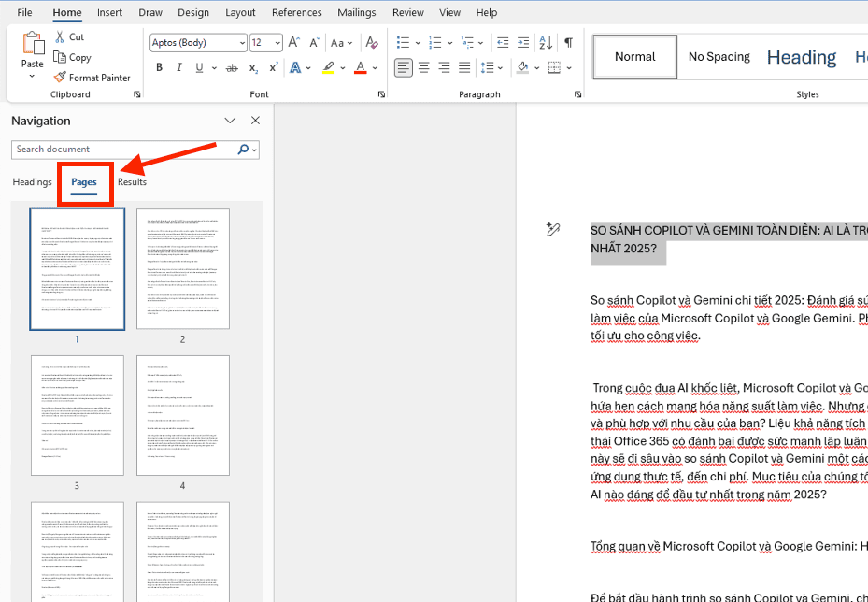Image resolution: width=868 pixels, height=602 pixels.
Task: Apply superscript formatting
Action: (x=274, y=68)
